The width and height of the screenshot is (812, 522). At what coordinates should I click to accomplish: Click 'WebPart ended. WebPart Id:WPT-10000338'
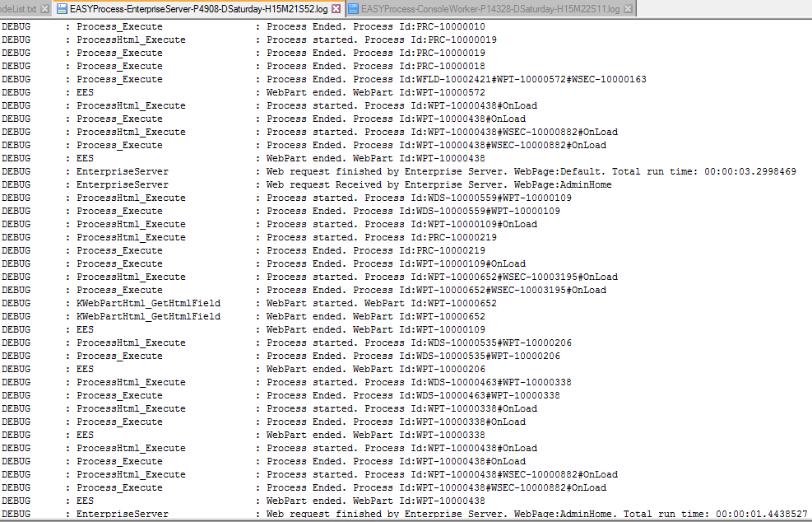click(376, 435)
